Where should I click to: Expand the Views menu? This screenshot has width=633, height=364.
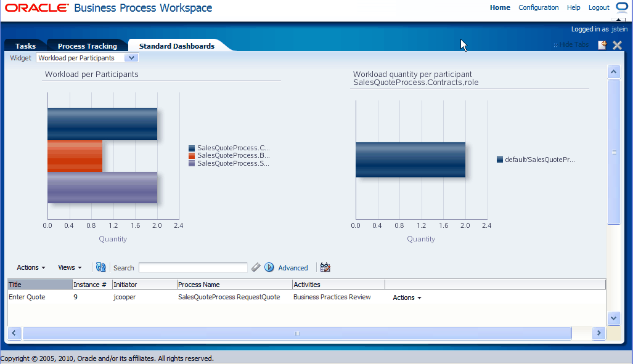(x=70, y=267)
